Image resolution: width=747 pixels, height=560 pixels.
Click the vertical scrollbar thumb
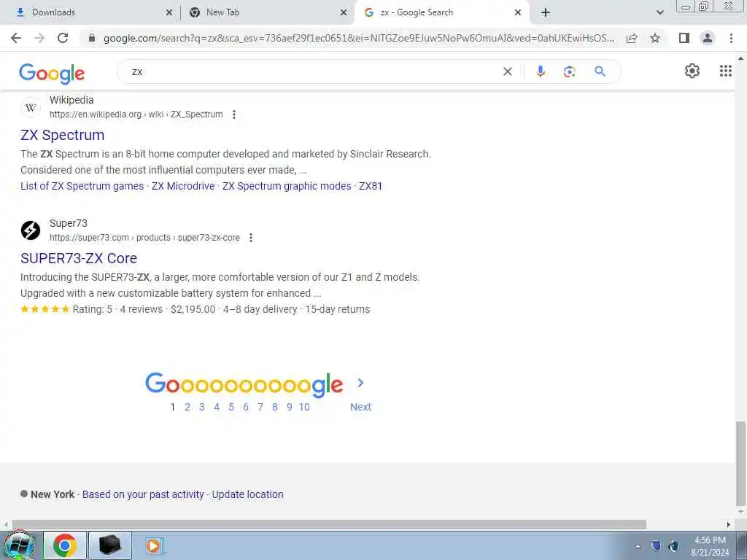740,464
